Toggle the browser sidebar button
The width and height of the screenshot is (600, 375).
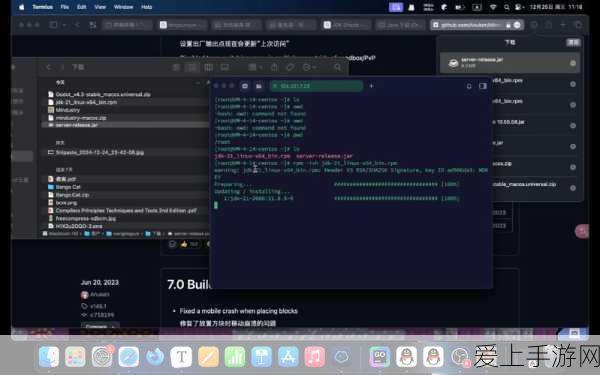tap(54, 25)
